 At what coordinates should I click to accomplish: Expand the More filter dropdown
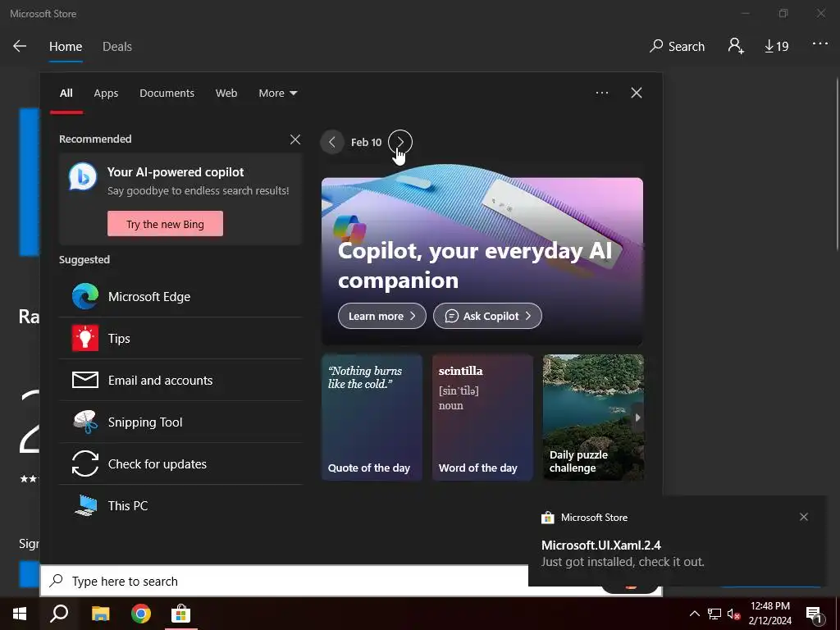point(277,94)
